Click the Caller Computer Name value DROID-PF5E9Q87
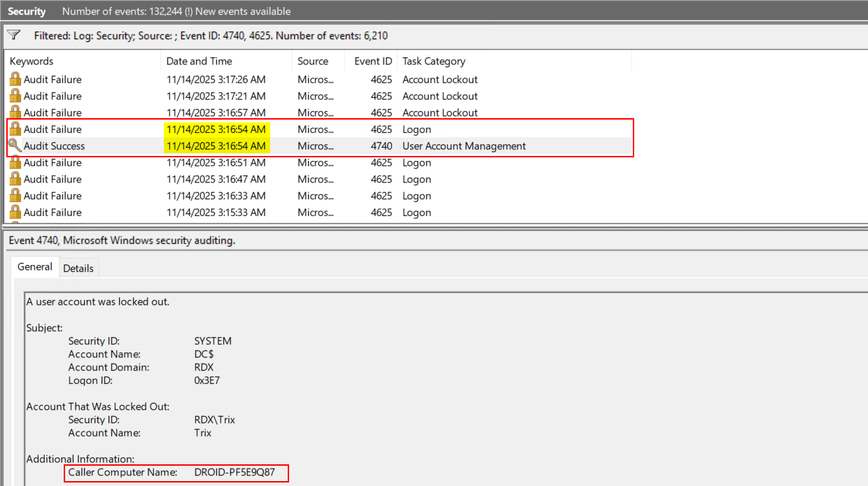868x486 pixels. [x=234, y=473]
